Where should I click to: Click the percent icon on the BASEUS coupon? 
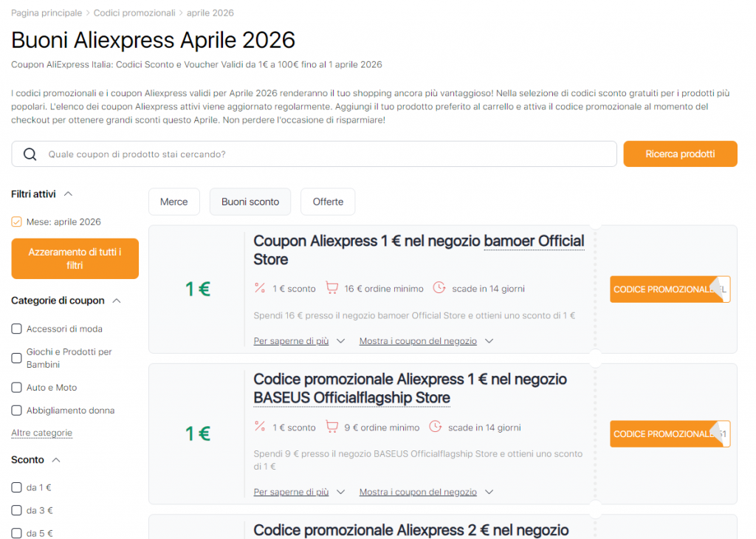tap(260, 428)
